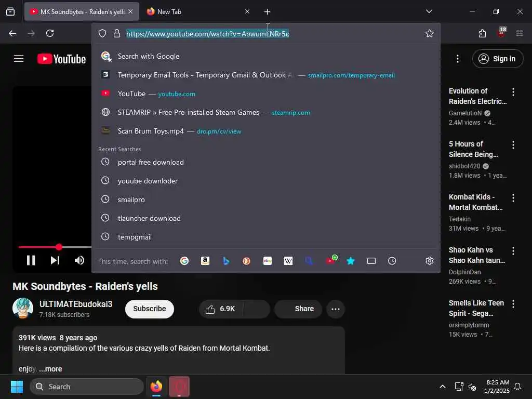
Task: Search this time with Wikipedia icon
Action: click(x=288, y=261)
